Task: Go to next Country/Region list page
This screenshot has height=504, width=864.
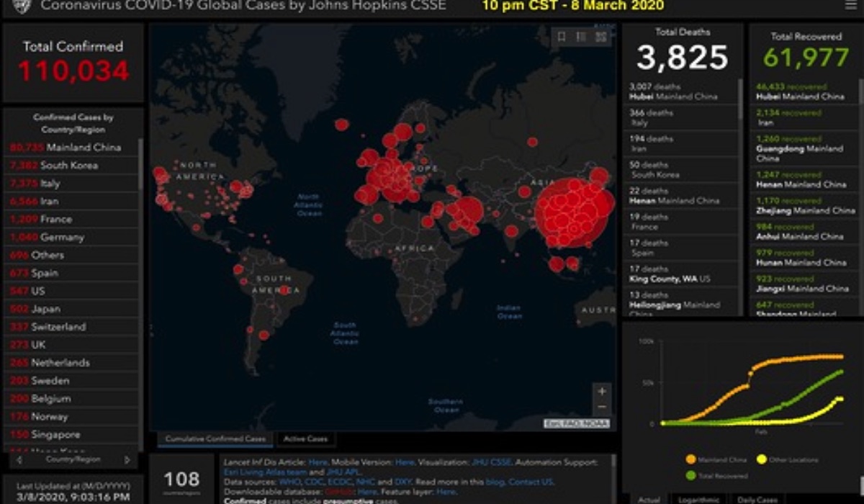Action: [127, 459]
